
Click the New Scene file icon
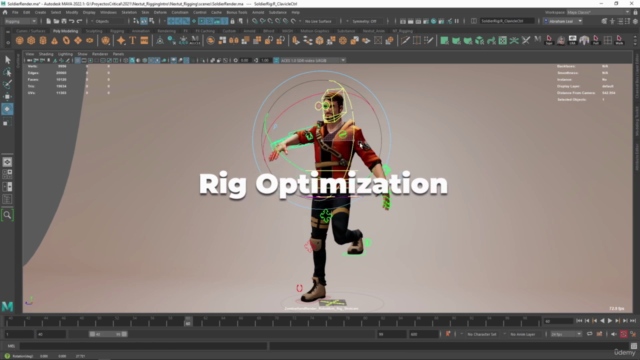click(49, 21)
